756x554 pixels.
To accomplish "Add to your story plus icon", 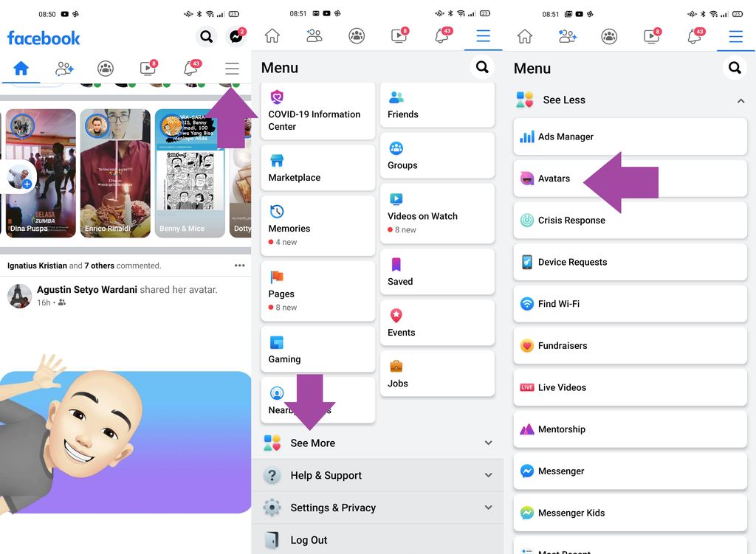I will [x=27, y=184].
